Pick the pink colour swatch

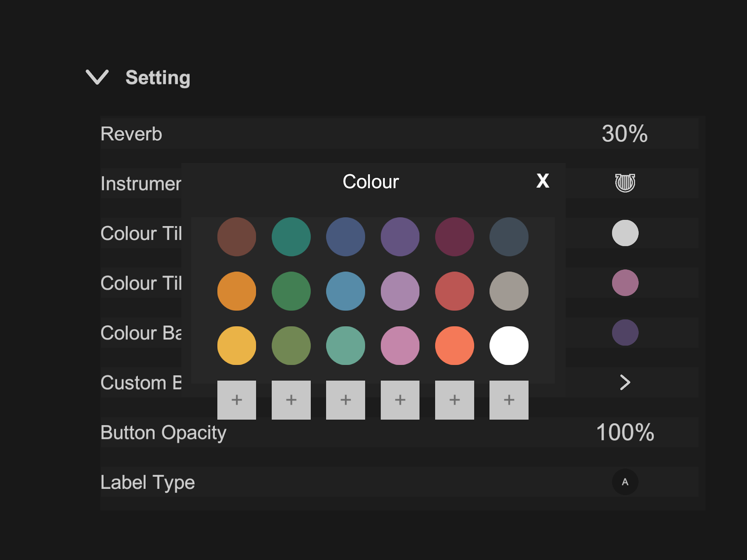pyautogui.click(x=400, y=346)
